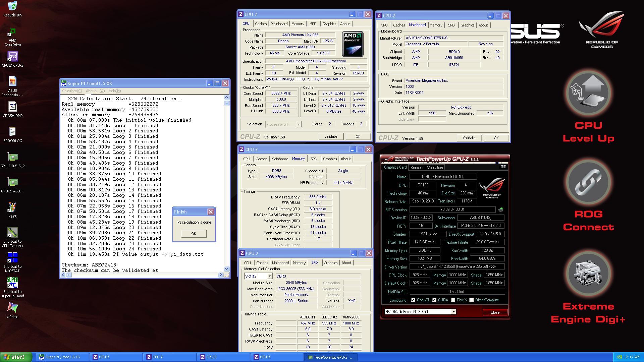Image resolution: width=644 pixels, height=362 pixels.
Task: Open the About menu in Super PI
Action: [x=95, y=91]
